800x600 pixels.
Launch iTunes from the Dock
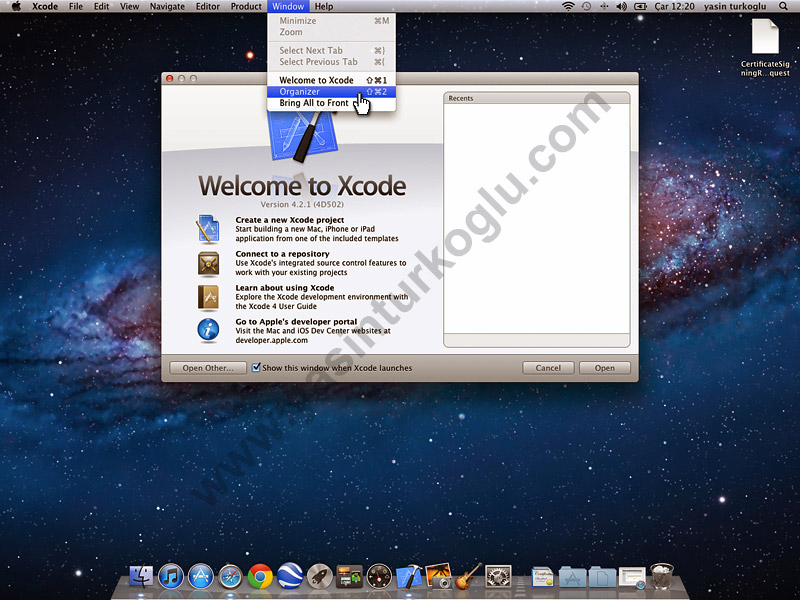(171, 577)
